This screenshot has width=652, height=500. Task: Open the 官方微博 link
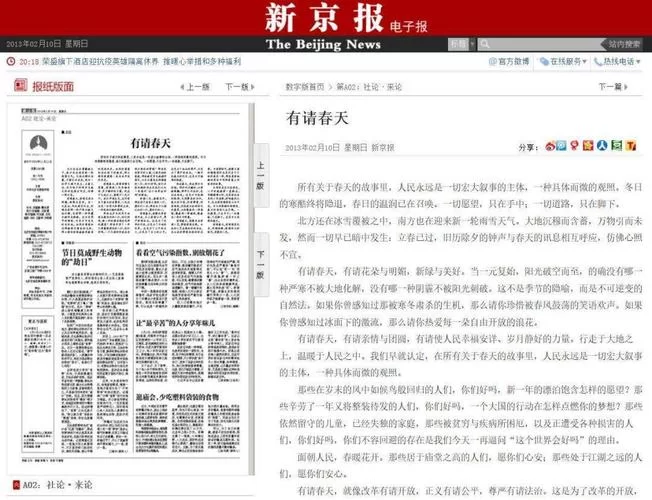click(509, 62)
